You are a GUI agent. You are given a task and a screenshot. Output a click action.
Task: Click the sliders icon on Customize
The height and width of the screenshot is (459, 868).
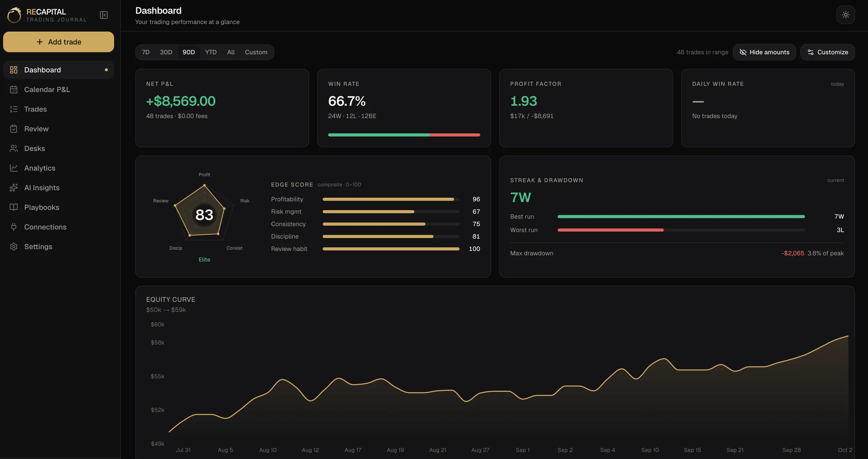810,52
